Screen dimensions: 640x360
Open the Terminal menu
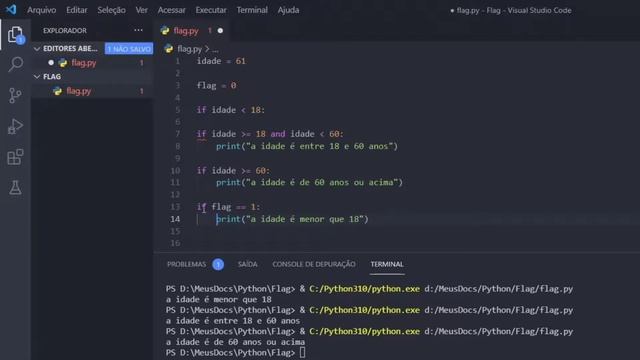coord(252,10)
